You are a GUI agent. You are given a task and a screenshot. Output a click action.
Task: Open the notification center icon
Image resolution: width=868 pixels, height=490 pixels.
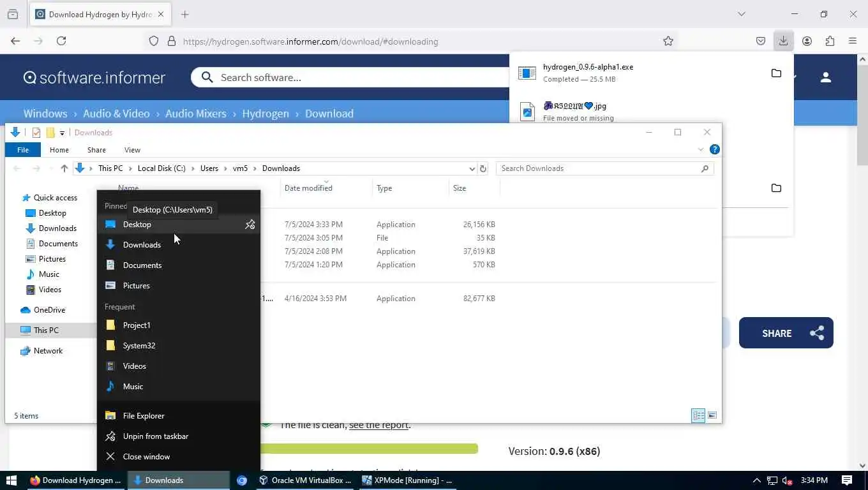click(847, 480)
